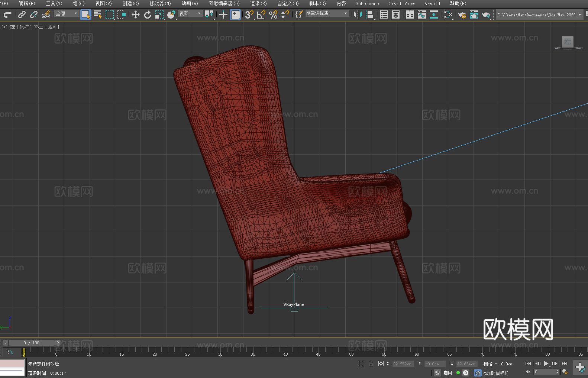Viewport: 588px width, 378px height.
Task: Click the Align tool icon
Action: [x=370, y=14]
